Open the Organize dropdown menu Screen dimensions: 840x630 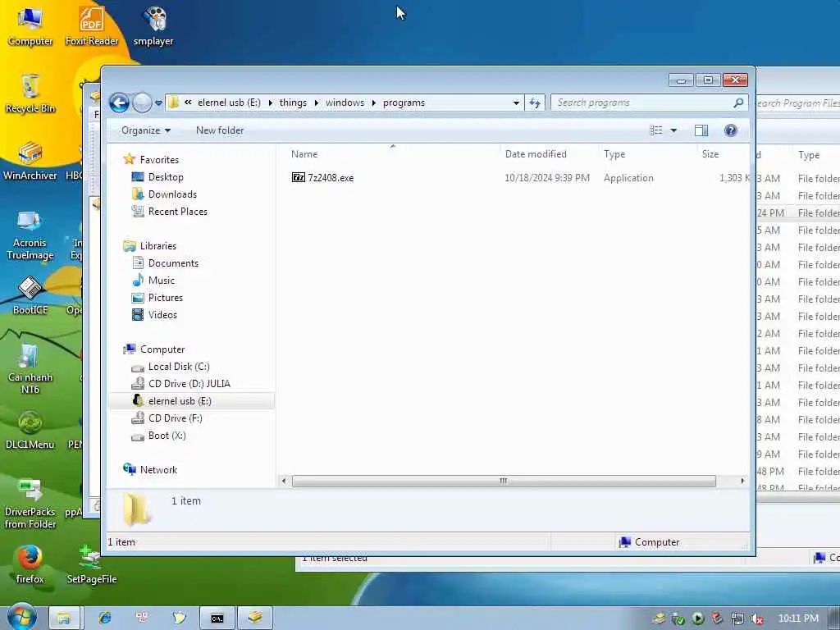pyautogui.click(x=146, y=130)
